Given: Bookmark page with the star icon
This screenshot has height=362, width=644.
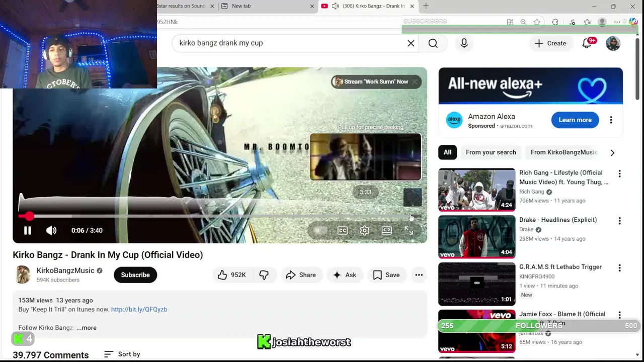Looking at the screenshot, I should point(537,22).
